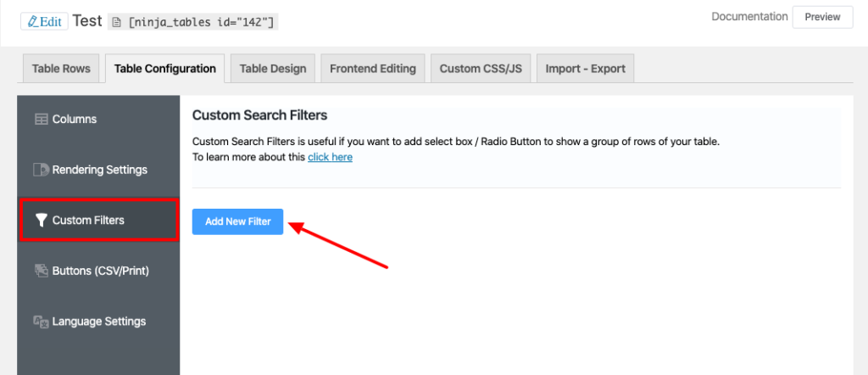The height and width of the screenshot is (375, 868).
Task: Click the shortcode document icon
Action: click(x=117, y=22)
